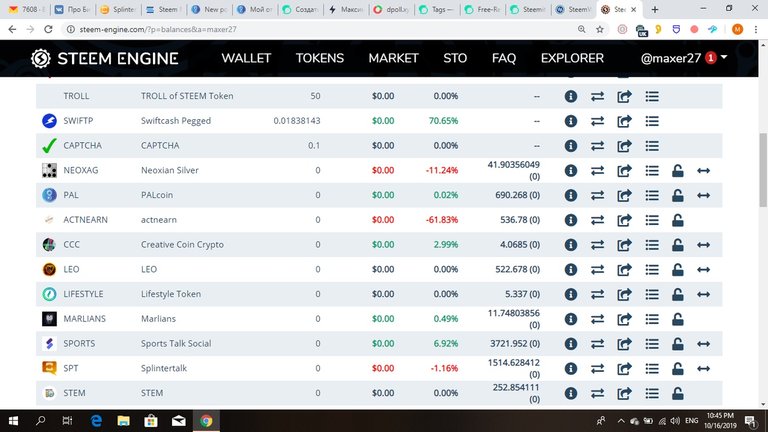The width and height of the screenshot is (768, 432).
Task: Go to TOKENS page
Action: pos(320,58)
